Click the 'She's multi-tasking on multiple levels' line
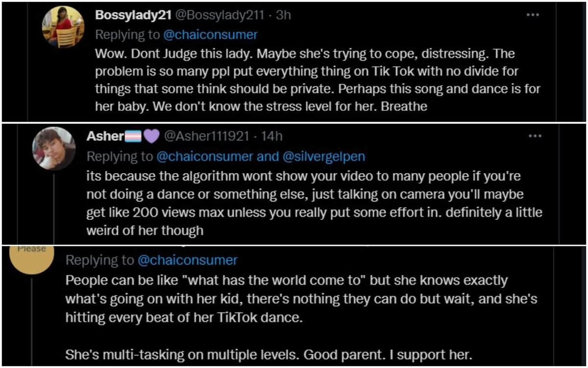This screenshot has width=588, height=368. tap(269, 356)
